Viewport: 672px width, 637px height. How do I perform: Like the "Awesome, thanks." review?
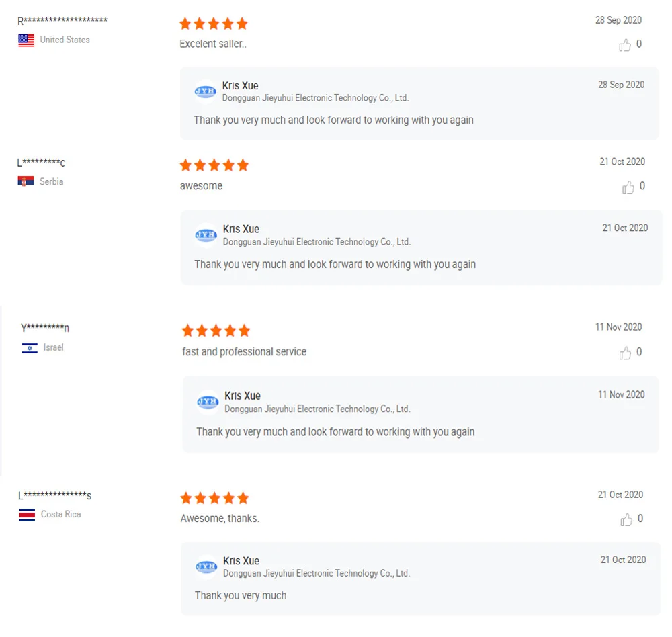point(626,519)
